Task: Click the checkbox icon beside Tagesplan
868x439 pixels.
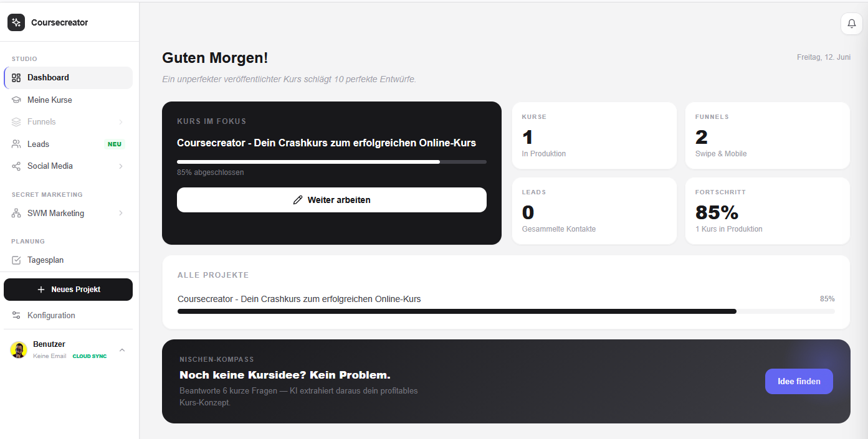Action: 16,260
